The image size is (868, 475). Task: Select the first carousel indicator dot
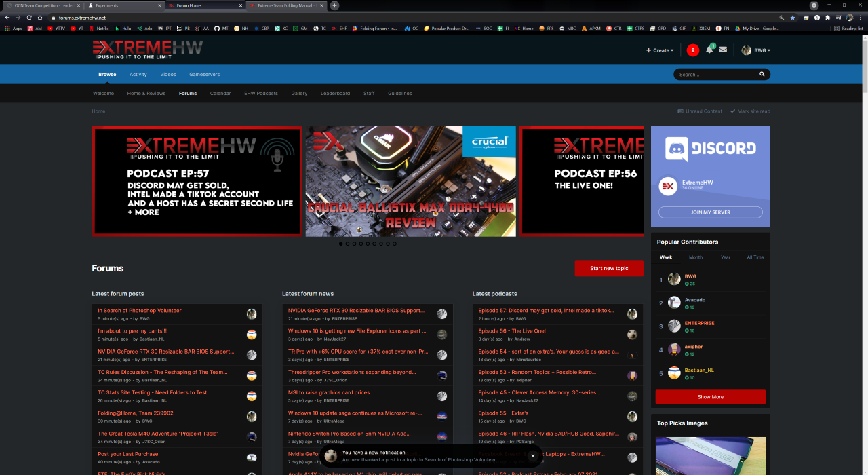point(340,244)
